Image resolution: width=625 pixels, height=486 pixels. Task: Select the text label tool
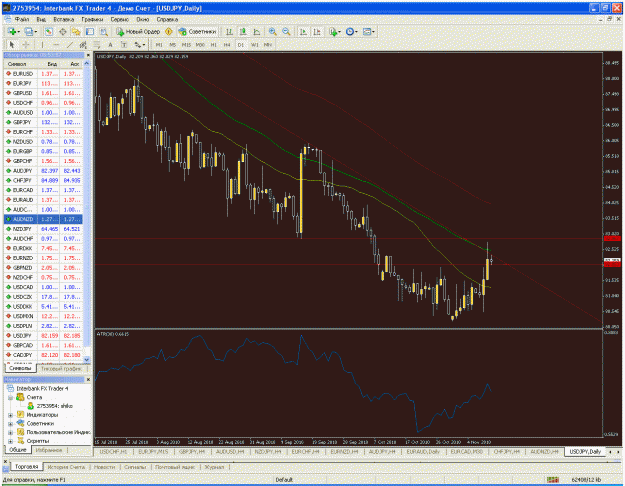[x=124, y=45]
